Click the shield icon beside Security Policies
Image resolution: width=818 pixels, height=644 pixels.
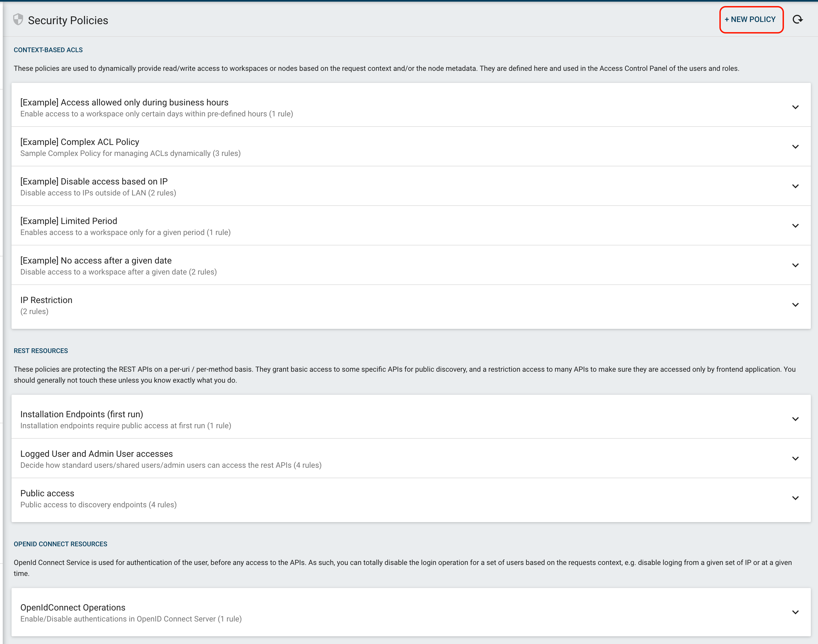pos(18,19)
